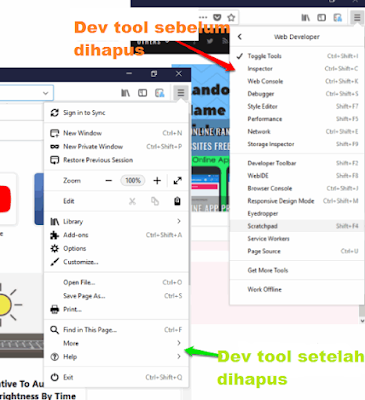Toggle sidebar icon in right window toolbar

pos(321,17)
